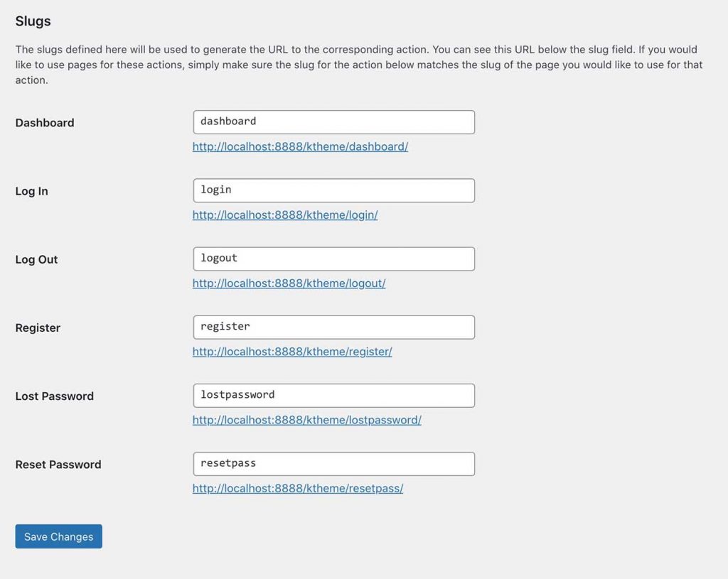Click the Log In field label
728x579 pixels.
coord(31,191)
